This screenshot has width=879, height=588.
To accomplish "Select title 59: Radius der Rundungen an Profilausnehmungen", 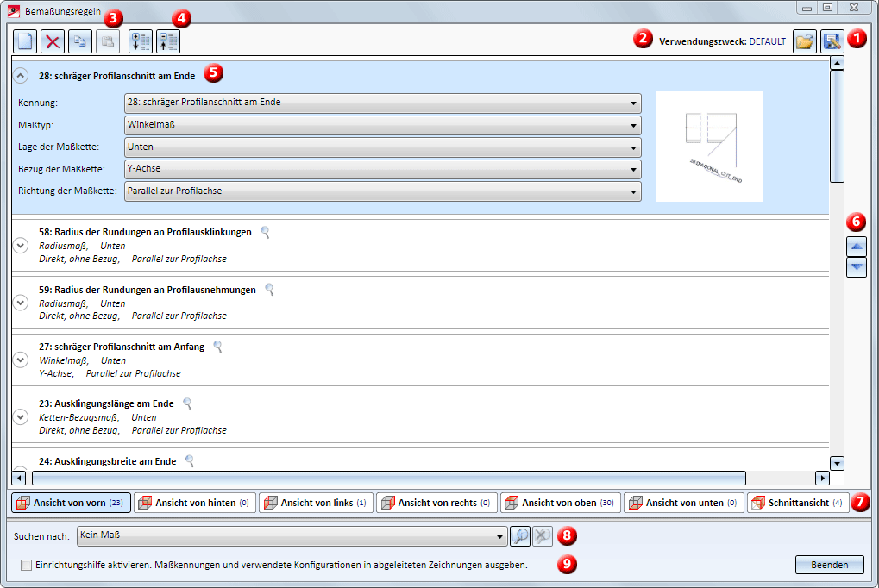I will pyautogui.click(x=148, y=289).
